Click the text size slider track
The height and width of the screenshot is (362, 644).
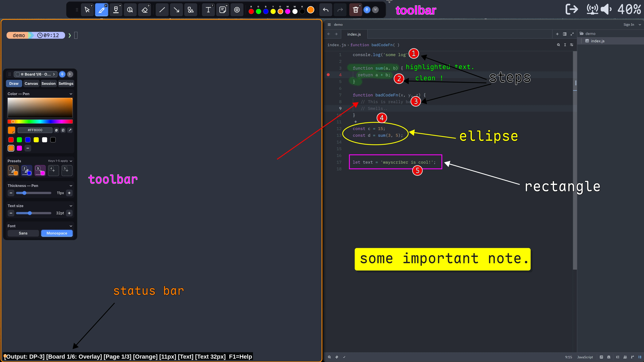tap(33, 213)
